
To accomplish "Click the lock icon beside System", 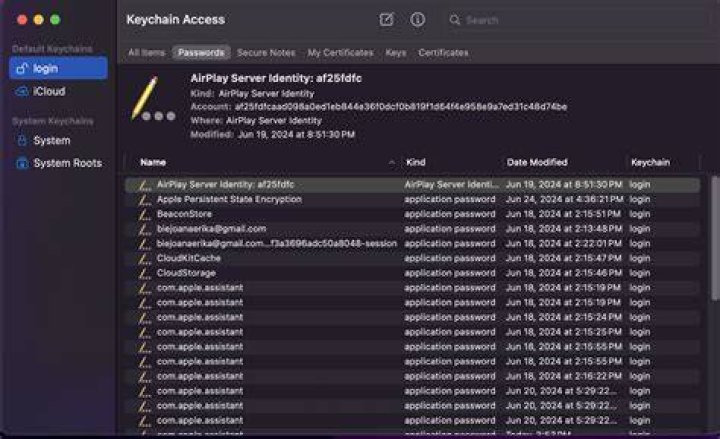I will (22, 141).
